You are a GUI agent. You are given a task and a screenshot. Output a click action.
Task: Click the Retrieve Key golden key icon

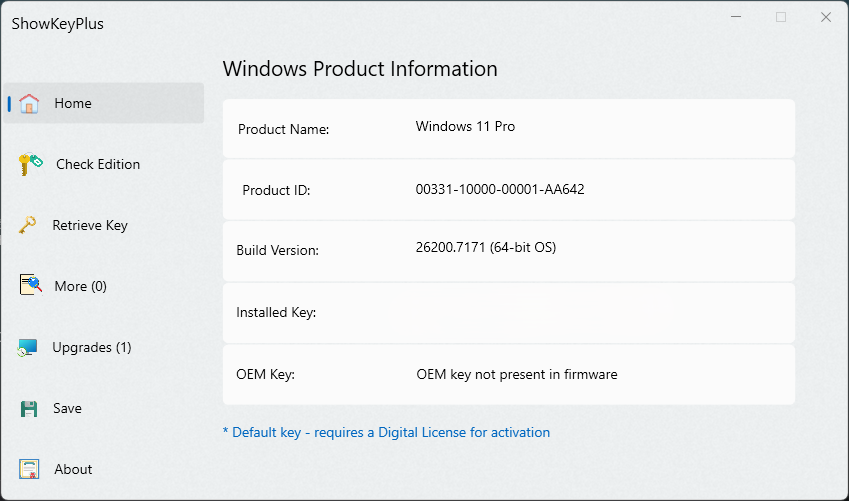coord(28,225)
